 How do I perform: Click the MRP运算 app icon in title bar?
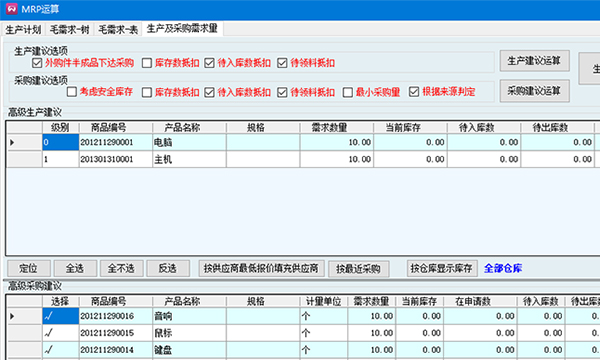[11, 8]
